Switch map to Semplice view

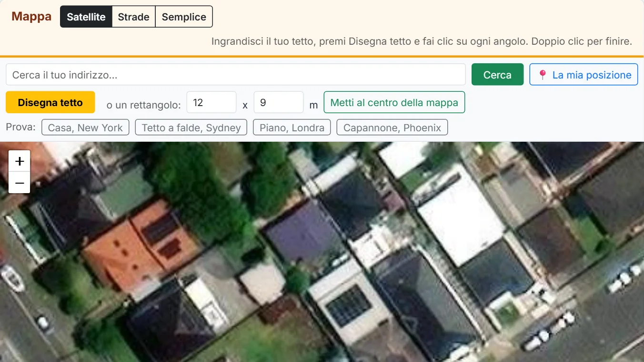[x=184, y=17]
